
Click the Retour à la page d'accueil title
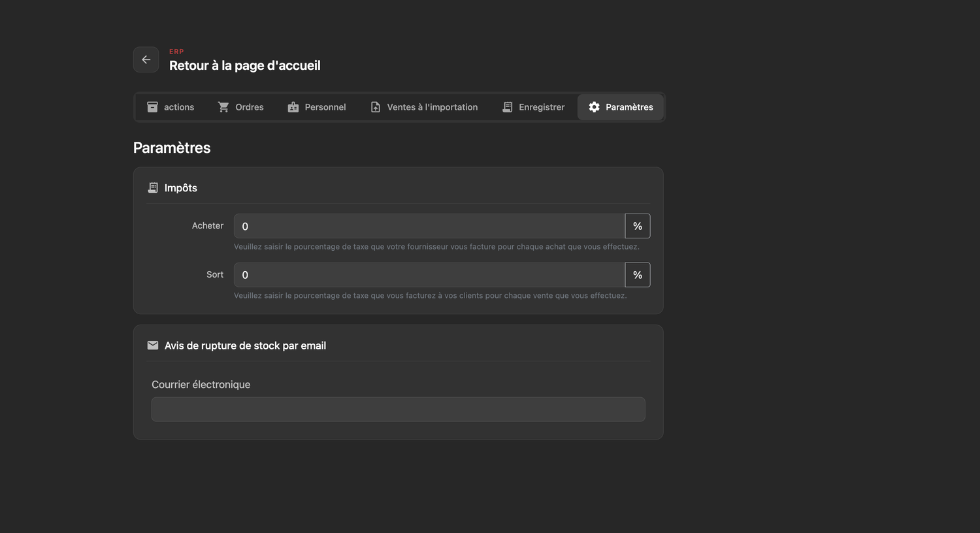[x=245, y=65]
